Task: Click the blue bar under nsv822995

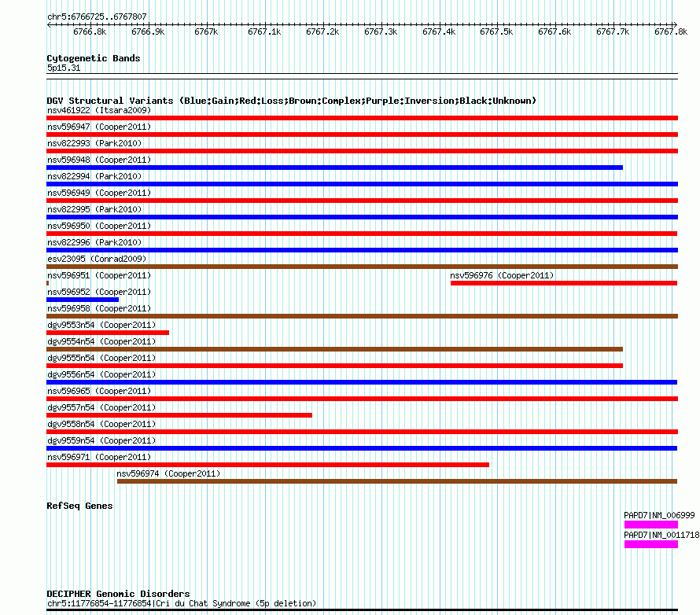Action: [362, 217]
